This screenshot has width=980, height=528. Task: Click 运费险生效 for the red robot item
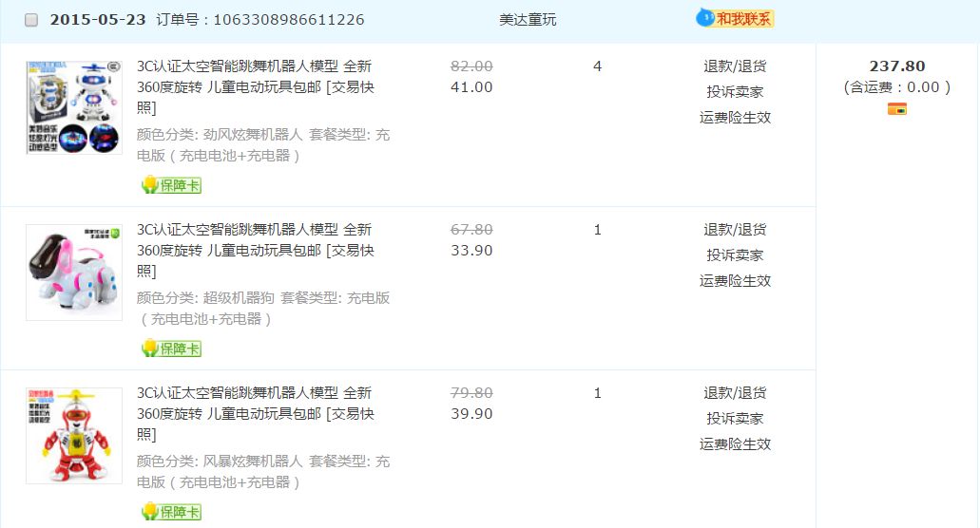click(735, 444)
